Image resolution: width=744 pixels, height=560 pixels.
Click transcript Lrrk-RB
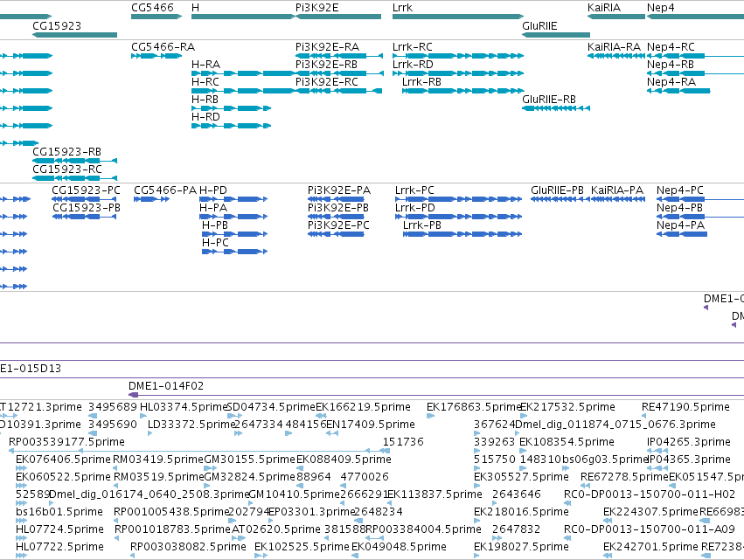(463, 91)
